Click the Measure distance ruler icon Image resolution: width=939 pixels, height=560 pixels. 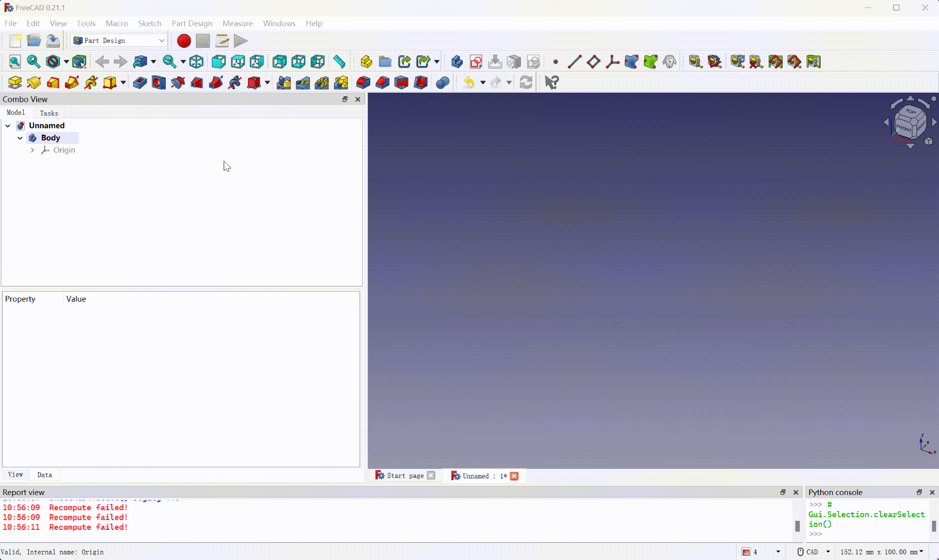tap(339, 62)
